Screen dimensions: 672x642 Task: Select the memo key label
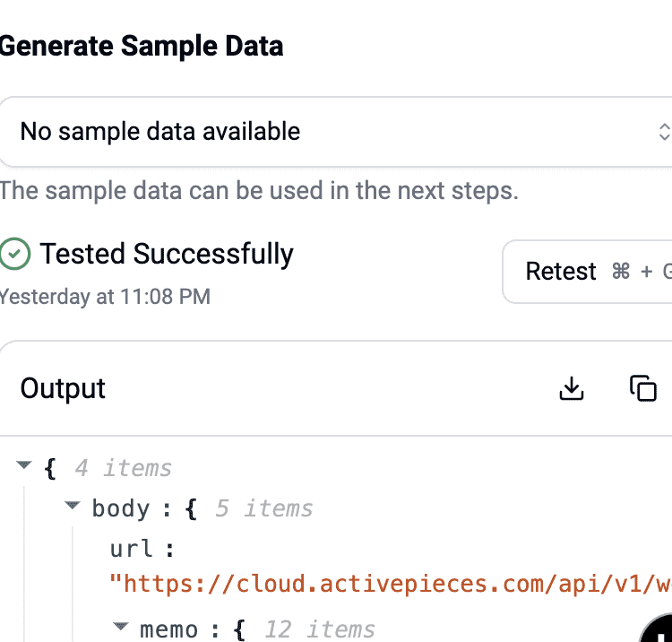point(168,629)
